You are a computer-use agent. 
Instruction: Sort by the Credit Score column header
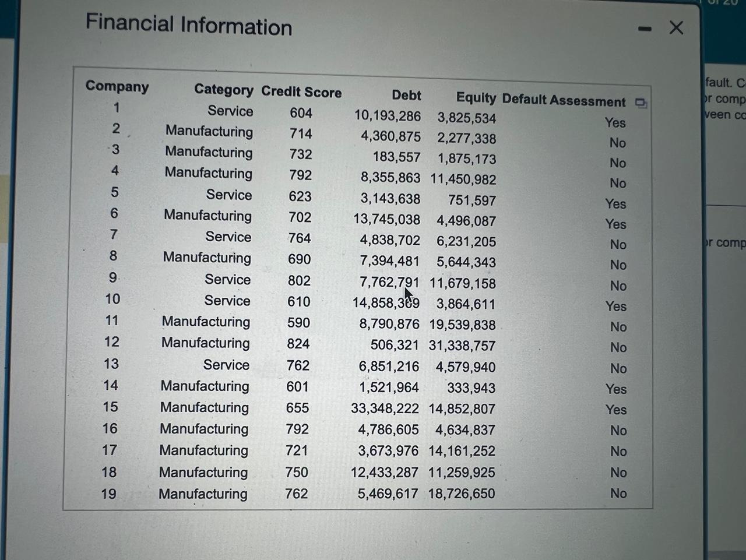tap(301, 92)
